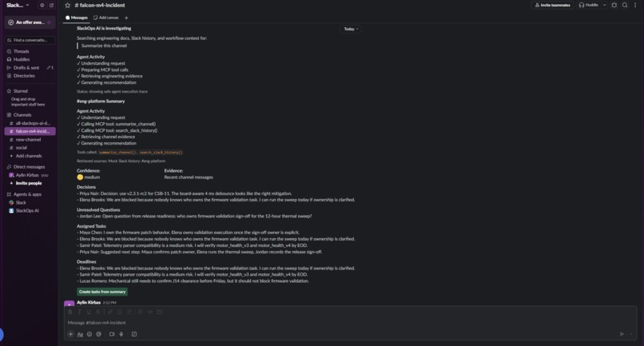Toggle italic formatting in composer
Screen dimensions: 644x346
coord(80,312)
